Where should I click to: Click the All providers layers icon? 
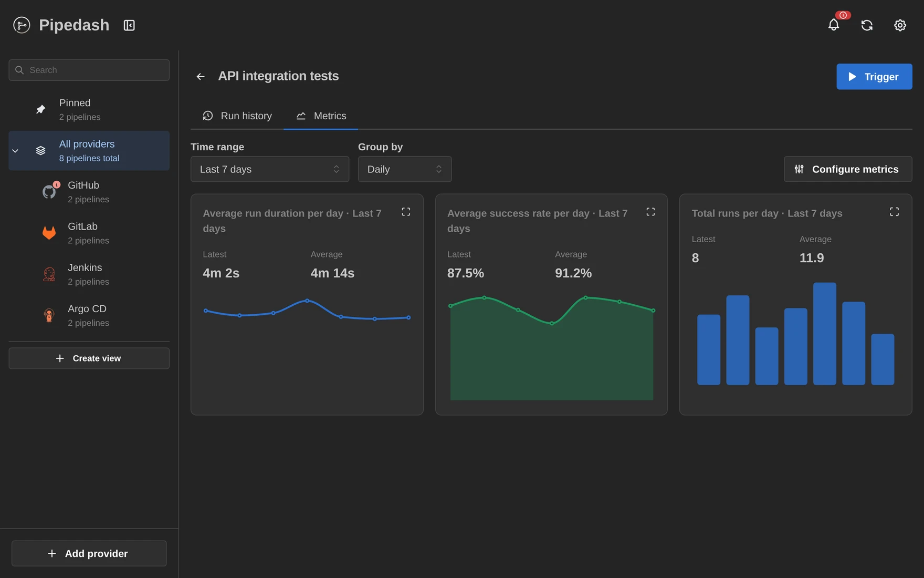41,151
